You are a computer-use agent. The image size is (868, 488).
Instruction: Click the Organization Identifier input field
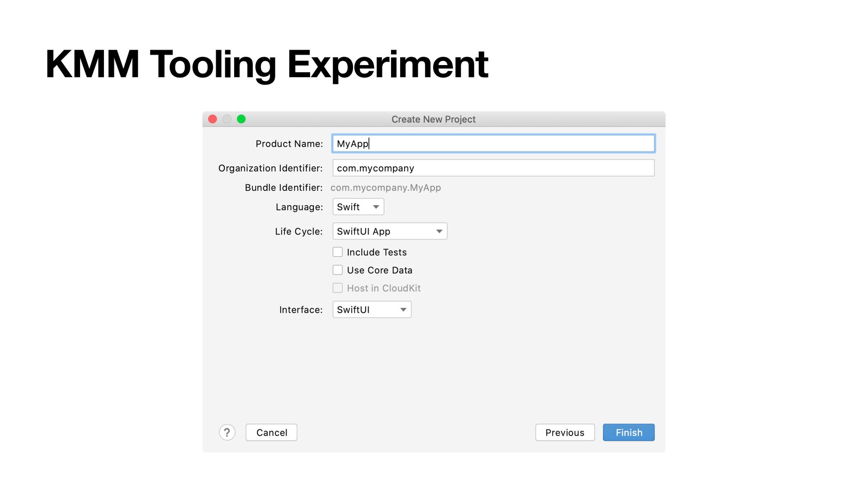[x=494, y=168]
